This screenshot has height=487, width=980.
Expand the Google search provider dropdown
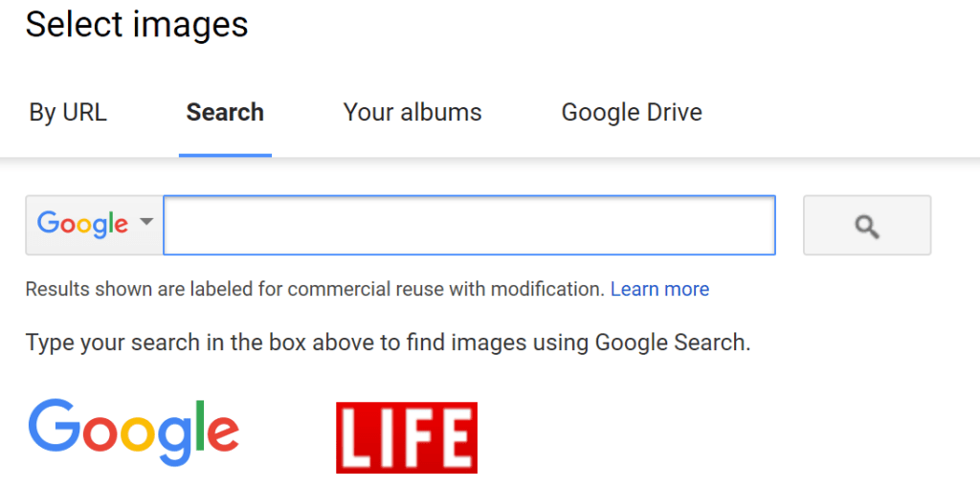pyautogui.click(x=95, y=225)
